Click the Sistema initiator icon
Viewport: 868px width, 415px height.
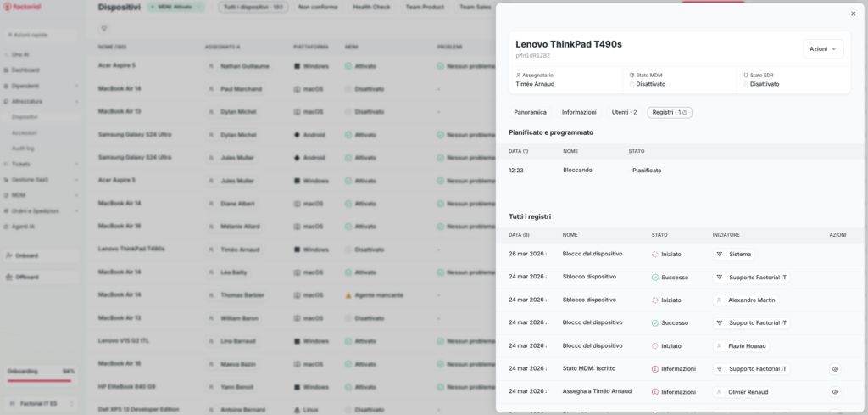point(720,254)
